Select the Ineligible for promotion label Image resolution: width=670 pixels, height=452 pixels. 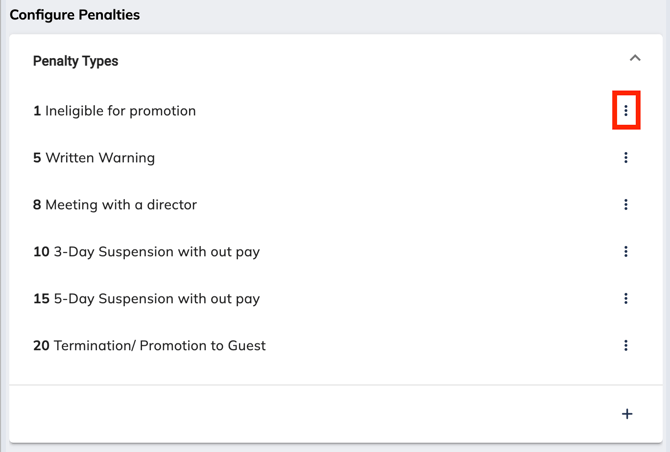coord(120,111)
